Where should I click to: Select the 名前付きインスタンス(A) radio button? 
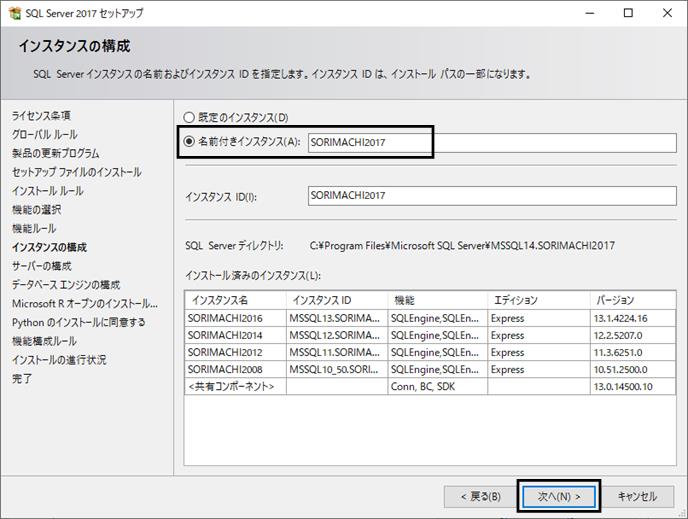coord(189,141)
